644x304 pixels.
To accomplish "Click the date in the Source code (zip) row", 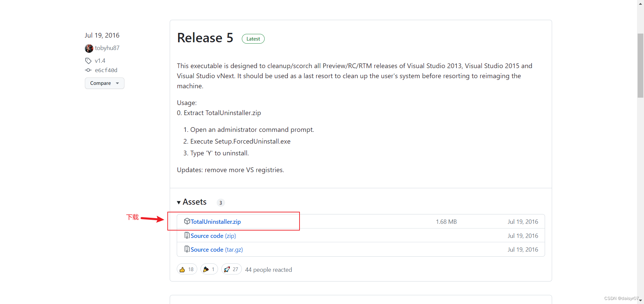I will [x=523, y=236].
